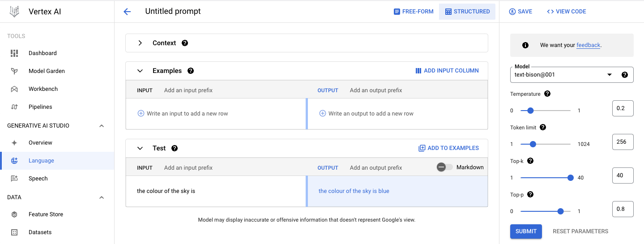Screen dimensions: 644x244
Task: Click the Submit button
Action: tap(526, 231)
